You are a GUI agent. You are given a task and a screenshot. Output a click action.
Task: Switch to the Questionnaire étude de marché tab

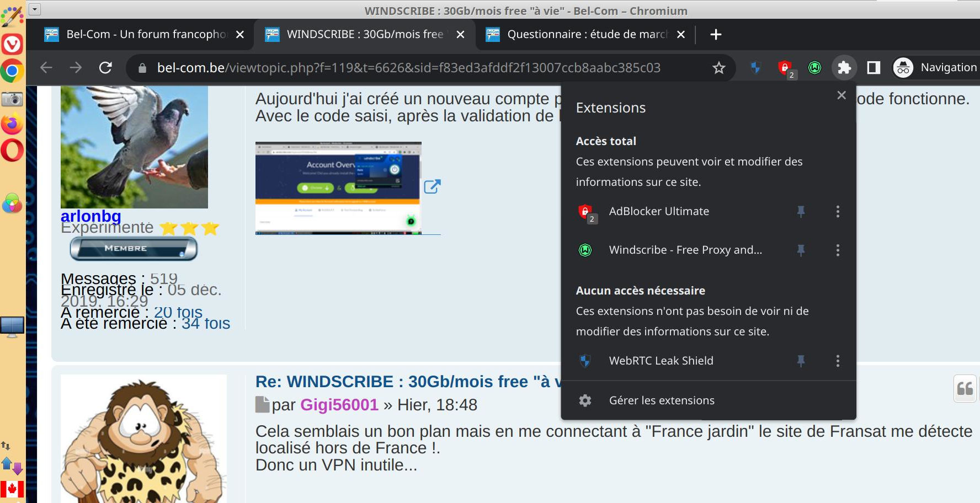[x=585, y=34]
